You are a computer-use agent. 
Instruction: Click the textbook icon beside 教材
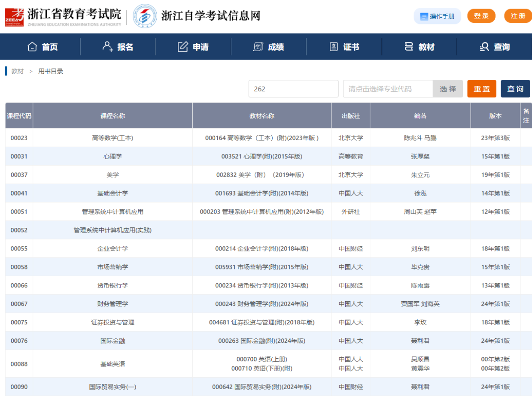pos(409,47)
